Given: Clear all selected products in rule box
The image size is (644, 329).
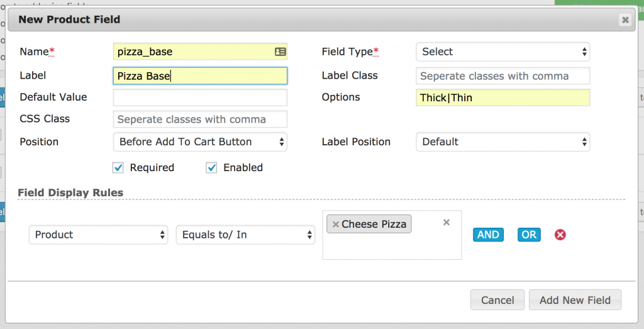Looking at the screenshot, I should pos(447,223).
